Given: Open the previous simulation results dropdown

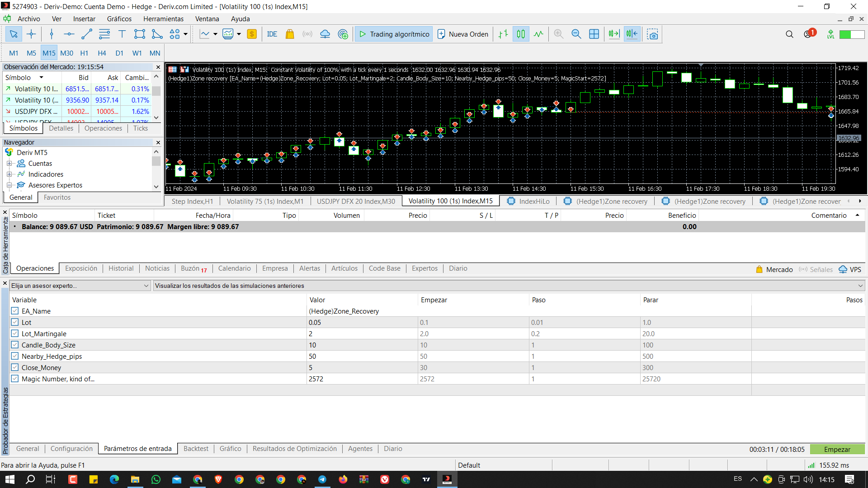Looking at the screenshot, I should tap(509, 286).
